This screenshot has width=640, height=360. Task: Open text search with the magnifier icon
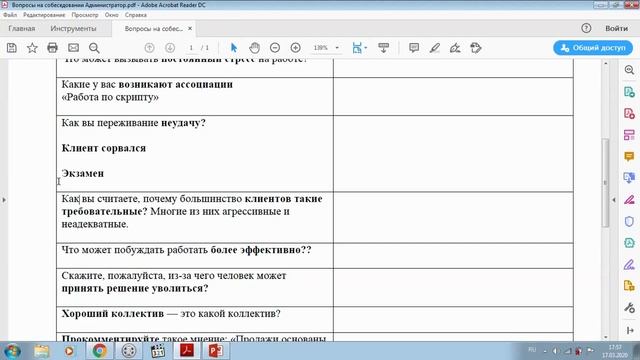94,48
